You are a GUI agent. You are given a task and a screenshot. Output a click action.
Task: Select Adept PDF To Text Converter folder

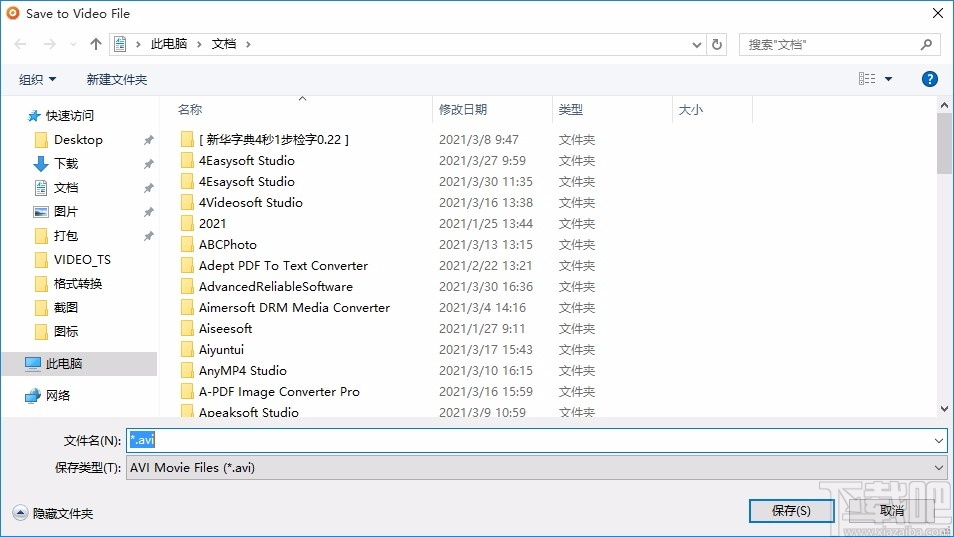pos(283,266)
